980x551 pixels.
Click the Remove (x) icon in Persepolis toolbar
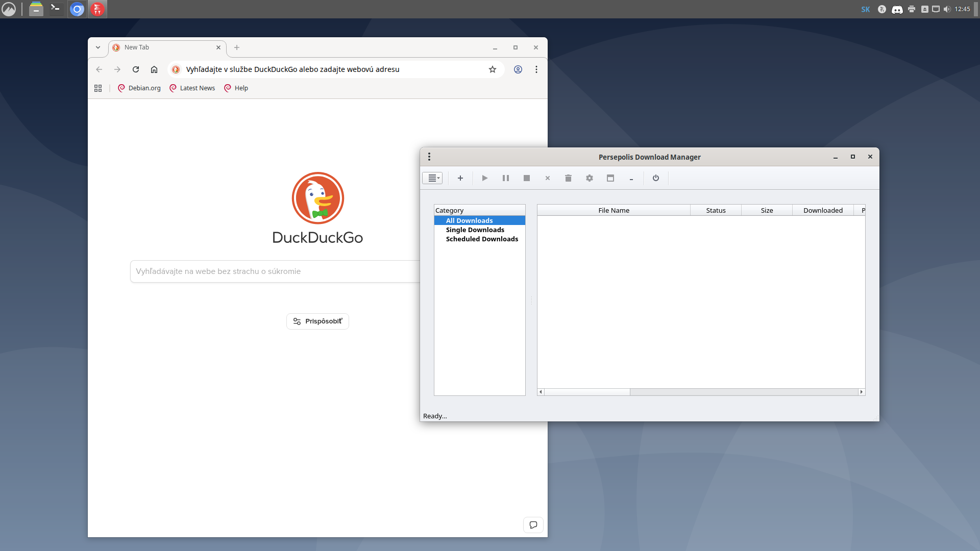coord(548,178)
